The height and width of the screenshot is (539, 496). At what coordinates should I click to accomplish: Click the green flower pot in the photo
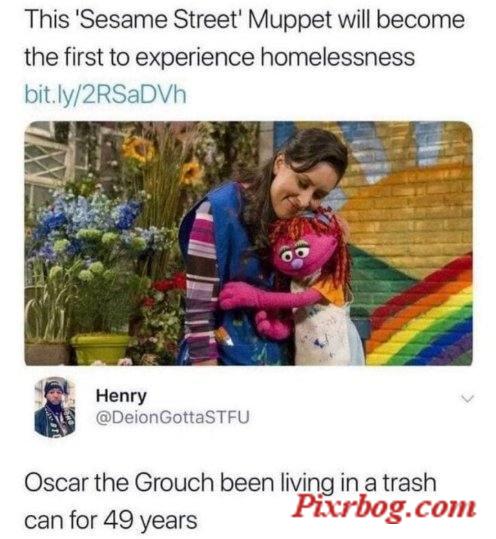pos(100,349)
